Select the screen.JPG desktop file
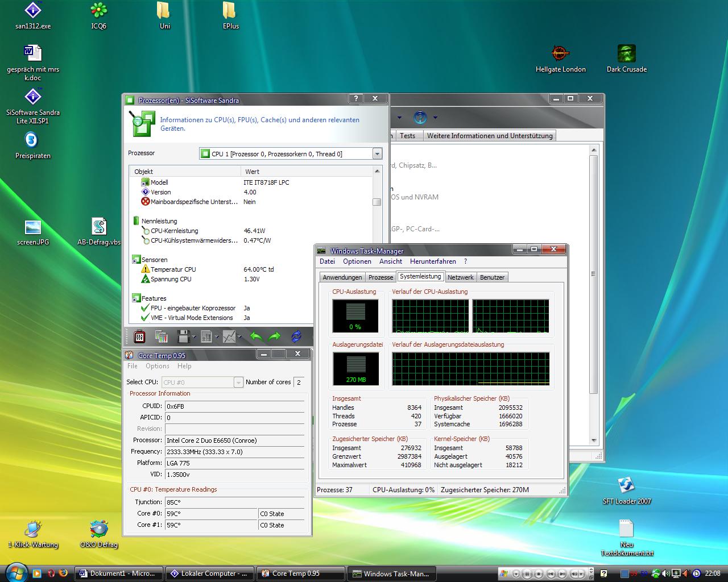Screen dimensions: 728x582 tap(33, 232)
